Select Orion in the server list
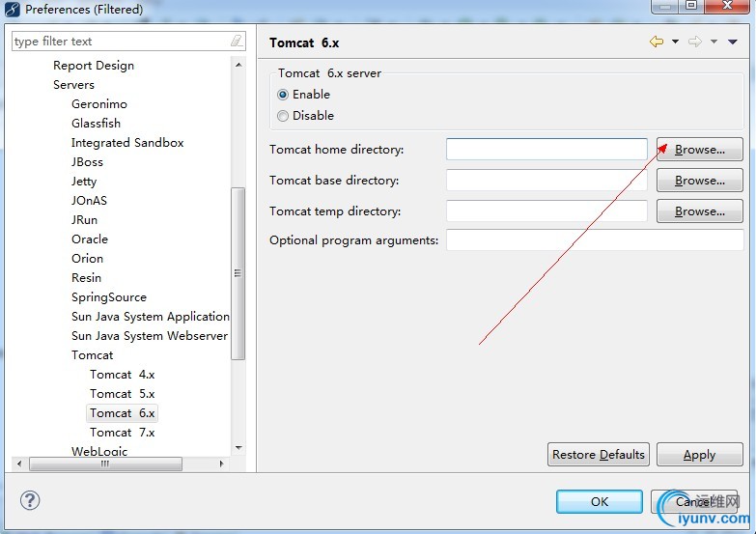This screenshot has width=756, height=534. click(87, 259)
